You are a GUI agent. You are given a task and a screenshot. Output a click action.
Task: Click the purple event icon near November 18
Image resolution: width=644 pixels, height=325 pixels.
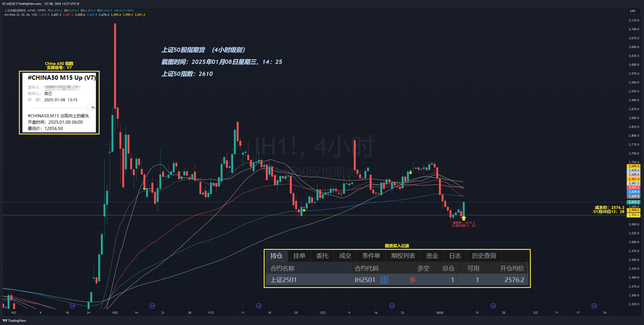(x=259, y=306)
